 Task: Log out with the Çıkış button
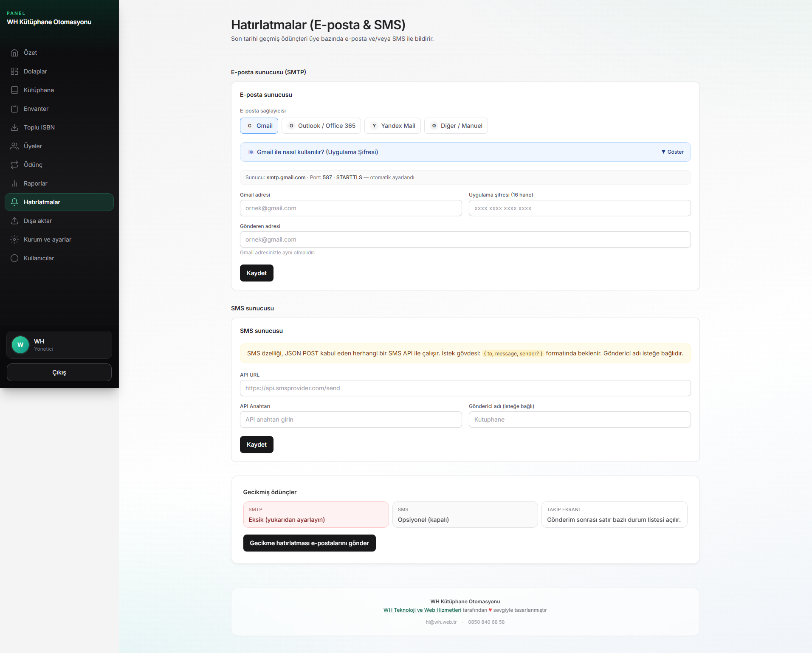(59, 372)
